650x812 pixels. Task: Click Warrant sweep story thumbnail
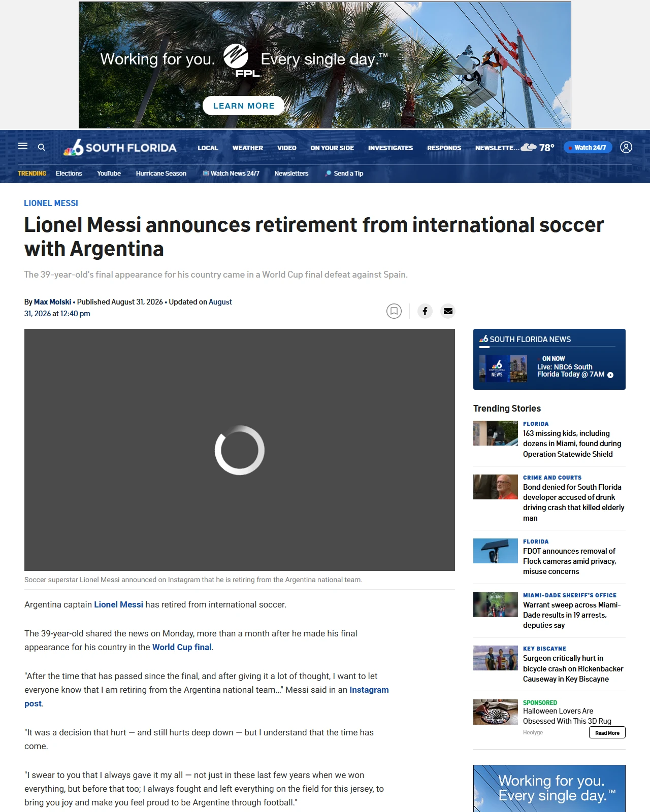pos(496,604)
